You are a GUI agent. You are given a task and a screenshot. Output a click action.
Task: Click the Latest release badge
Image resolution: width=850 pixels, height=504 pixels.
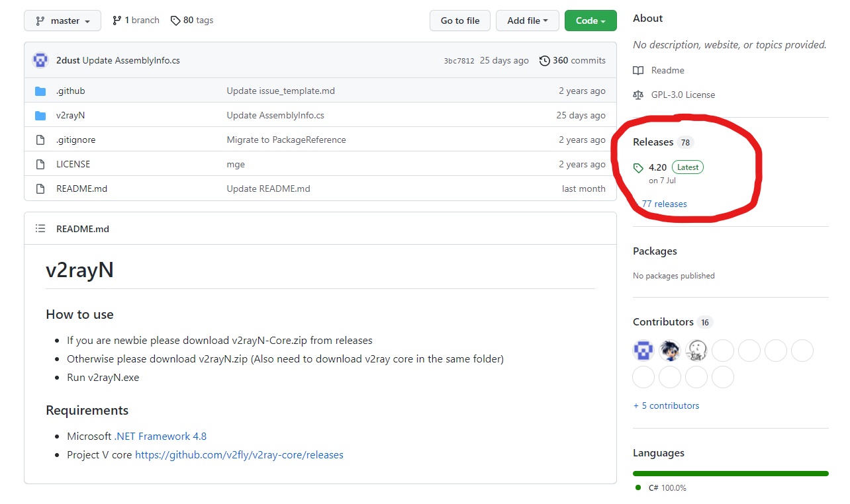pos(688,167)
